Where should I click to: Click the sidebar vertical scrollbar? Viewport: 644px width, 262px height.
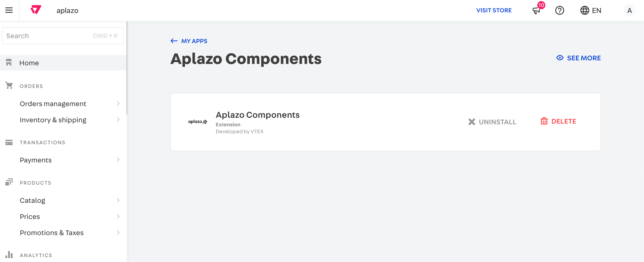tap(127, 68)
